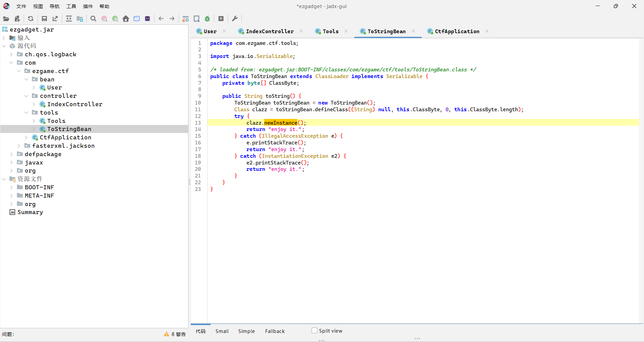Click the save all floppy icon
644x342 pixels.
click(44, 19)
